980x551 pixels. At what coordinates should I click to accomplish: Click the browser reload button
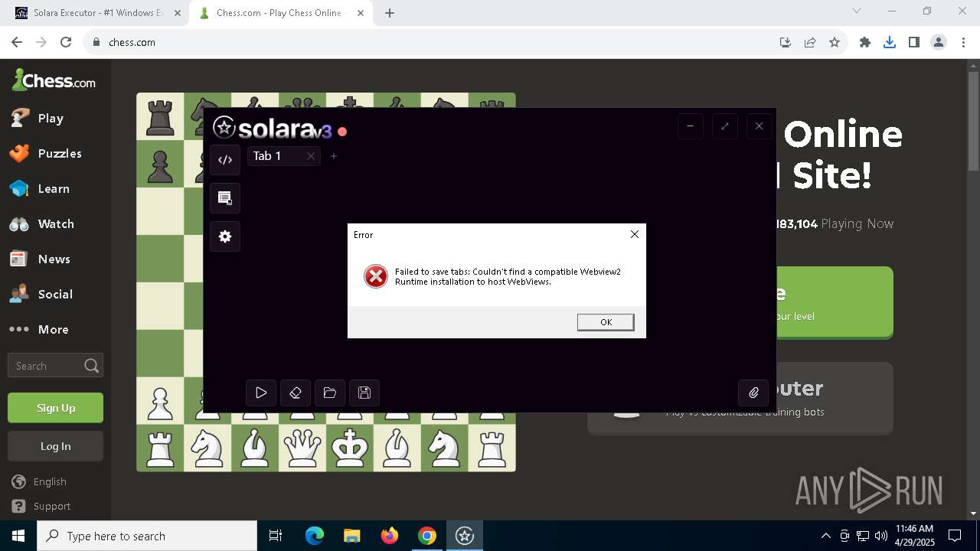(x=66, y=42)
